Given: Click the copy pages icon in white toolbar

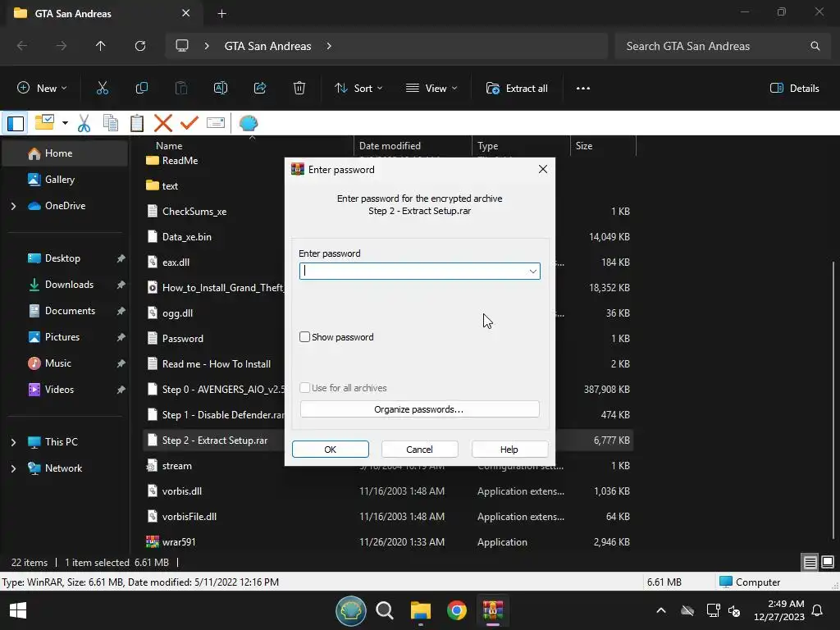Looking at the screenshot, I should 111,123.
